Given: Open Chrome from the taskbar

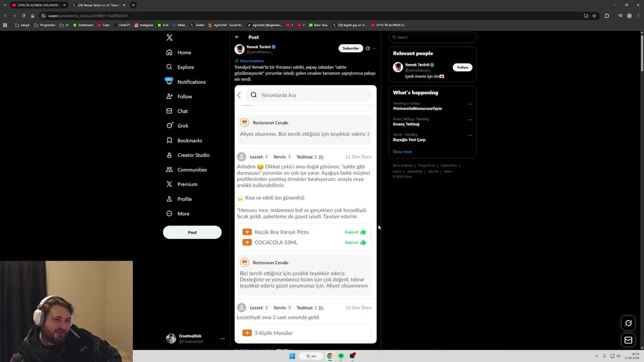Looking at the screenshot, I should tap(330, 356).
